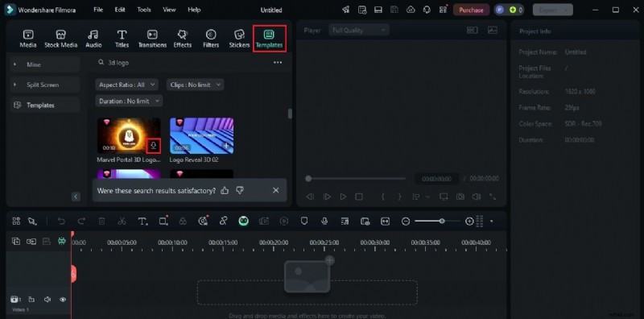This screenshot has height=319, width=644.
Task: Click the Delete trash icon in the timeline toolbar
Action: pyautogui.click(x=101, y=222)
